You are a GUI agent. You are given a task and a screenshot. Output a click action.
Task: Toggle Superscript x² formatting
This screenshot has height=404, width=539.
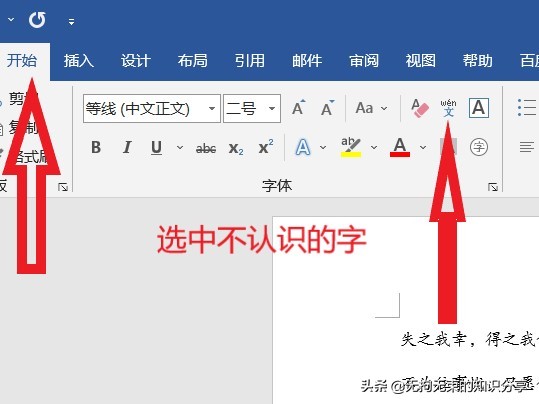266,147
